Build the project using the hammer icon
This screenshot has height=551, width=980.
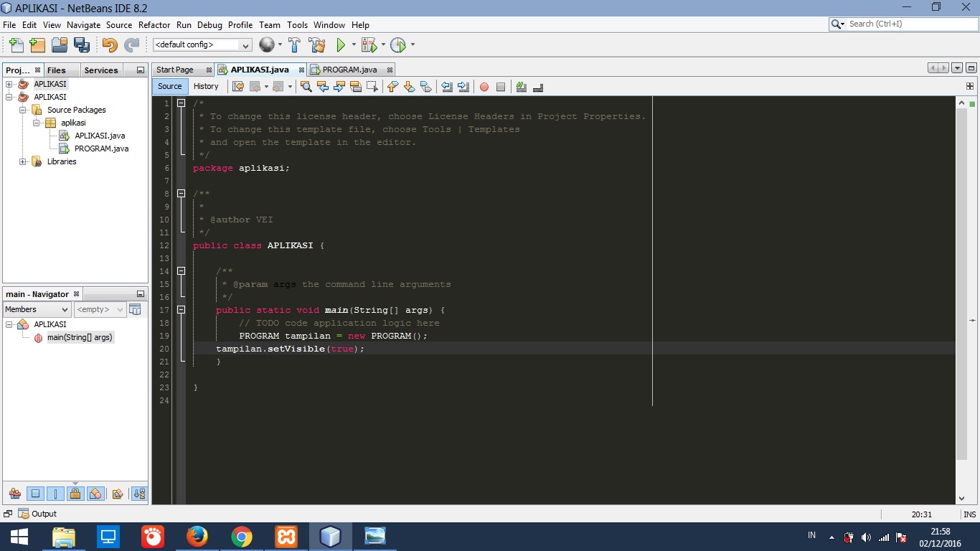pos(293,44)
